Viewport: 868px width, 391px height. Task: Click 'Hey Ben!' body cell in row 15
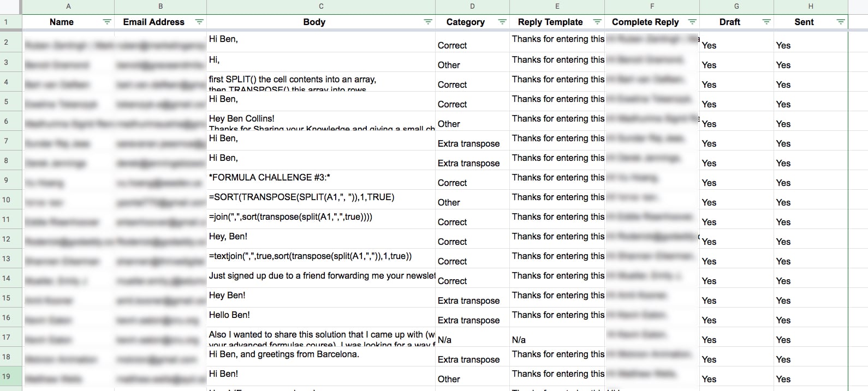pyautogui.click(x=321, y=298)
